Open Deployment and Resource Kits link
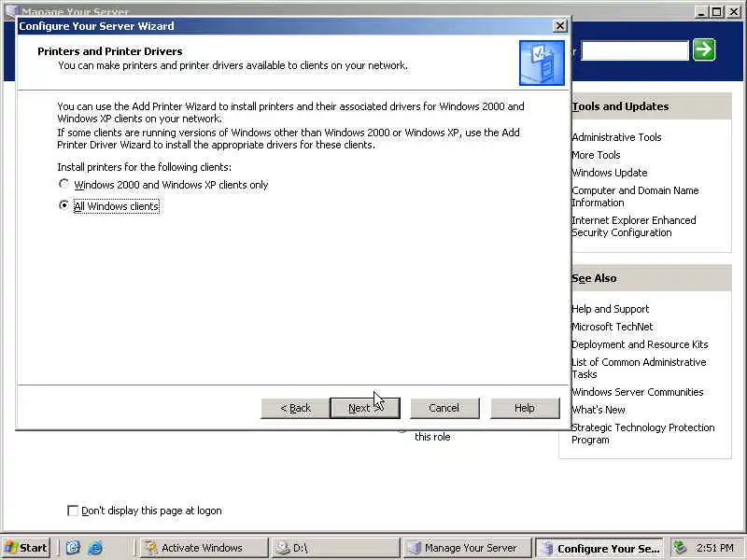This screenshot has width=747, height=560. point(640,344)
